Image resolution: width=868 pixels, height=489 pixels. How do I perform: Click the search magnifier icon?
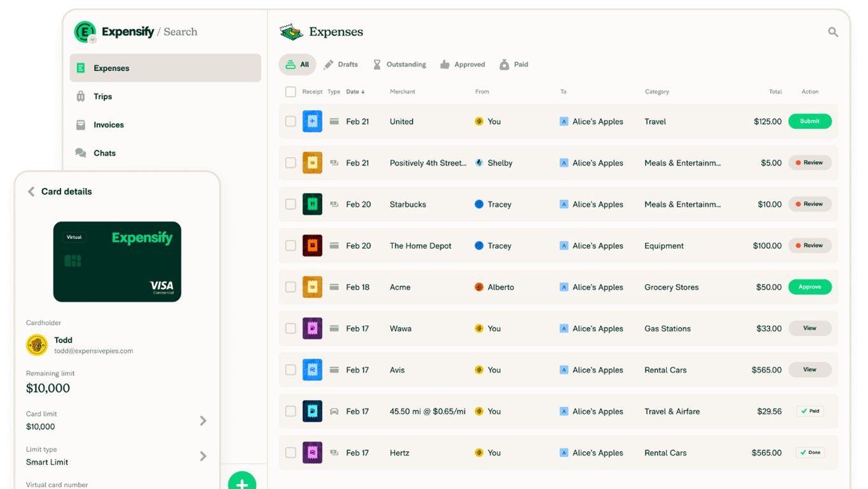pos(832,31)
